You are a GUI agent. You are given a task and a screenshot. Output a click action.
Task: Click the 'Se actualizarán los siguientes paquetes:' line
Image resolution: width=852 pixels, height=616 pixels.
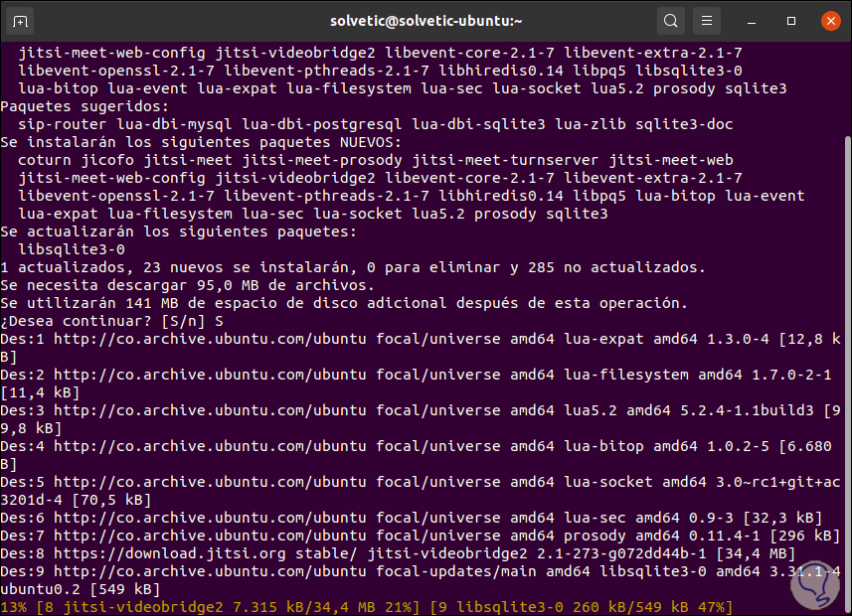179,231
